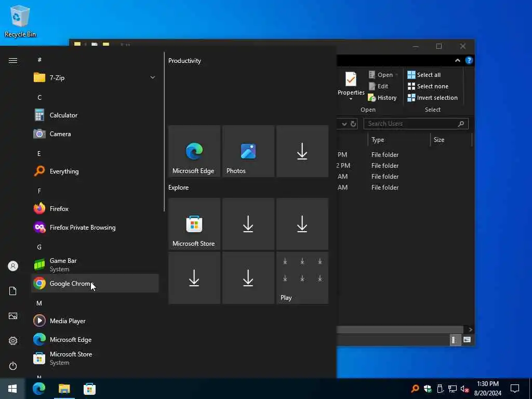Viewport: 532px width, 399px height.
Task: Click the Microsoft Edge tile under Productivity
Action: coord(194,151)
